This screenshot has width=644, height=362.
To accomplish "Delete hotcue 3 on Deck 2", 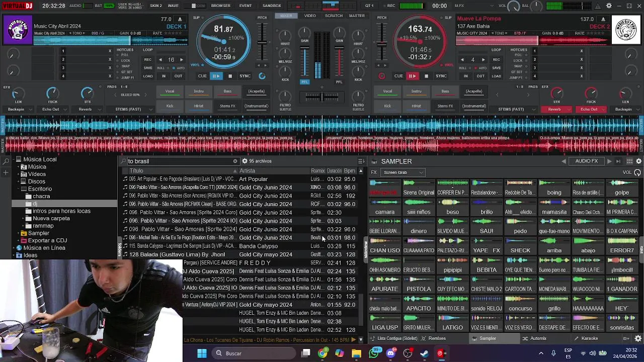I will 581,68.
